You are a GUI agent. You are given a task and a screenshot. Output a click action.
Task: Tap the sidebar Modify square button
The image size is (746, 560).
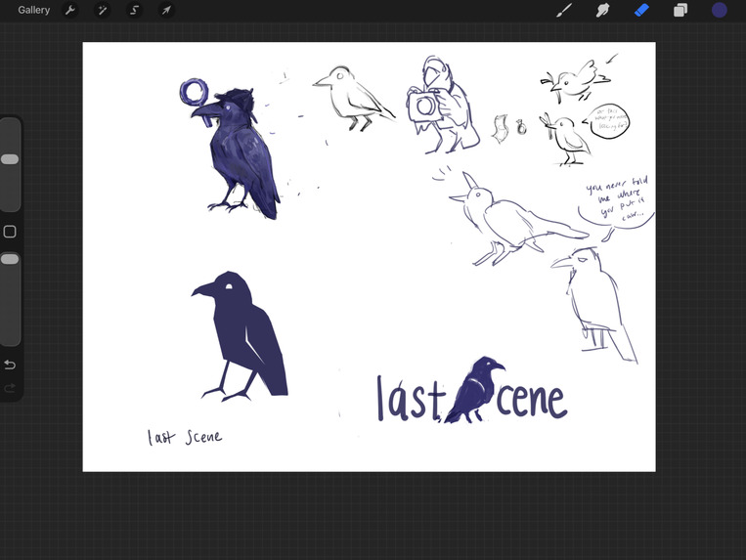[x=10, y=232]
